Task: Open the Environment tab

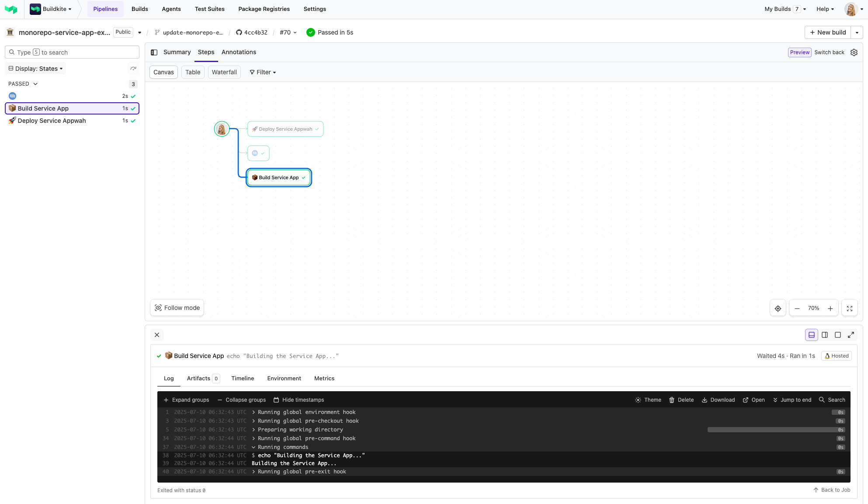Action: click(x=284, y=379)
